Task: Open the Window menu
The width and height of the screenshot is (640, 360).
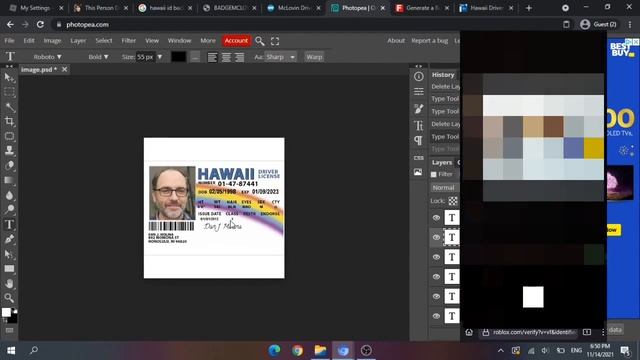Action: click(180, 40)
